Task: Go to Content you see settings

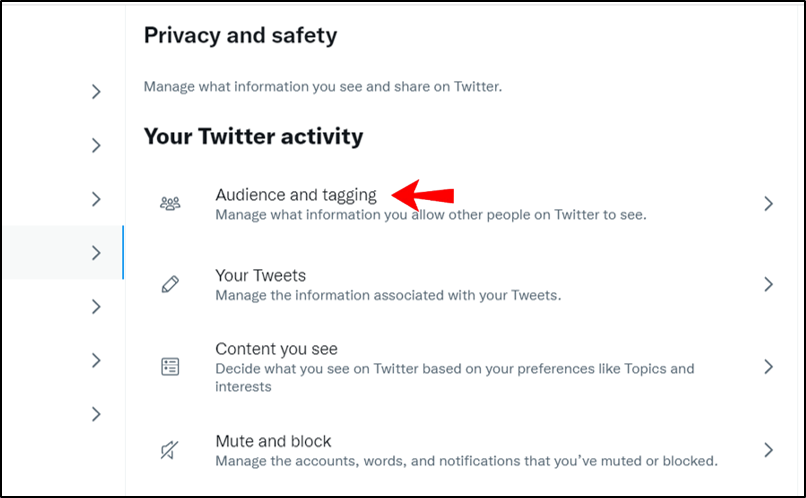Action: [x=276, y=349]
